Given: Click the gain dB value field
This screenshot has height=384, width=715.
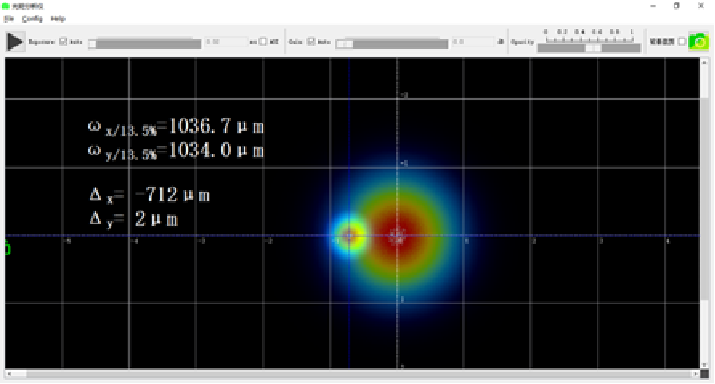Looking at the screenshot, I should click(x=473, y=42).
